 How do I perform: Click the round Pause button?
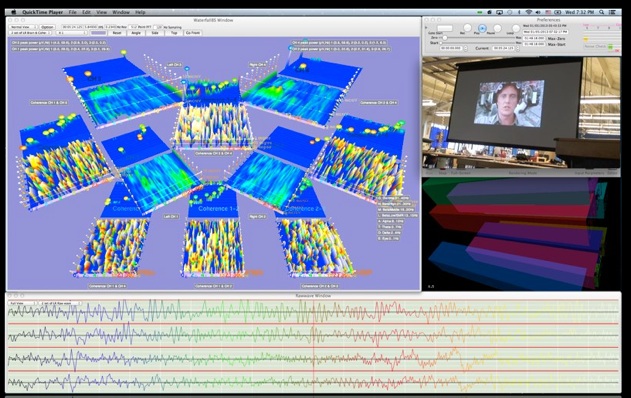(x=497, y=28)
